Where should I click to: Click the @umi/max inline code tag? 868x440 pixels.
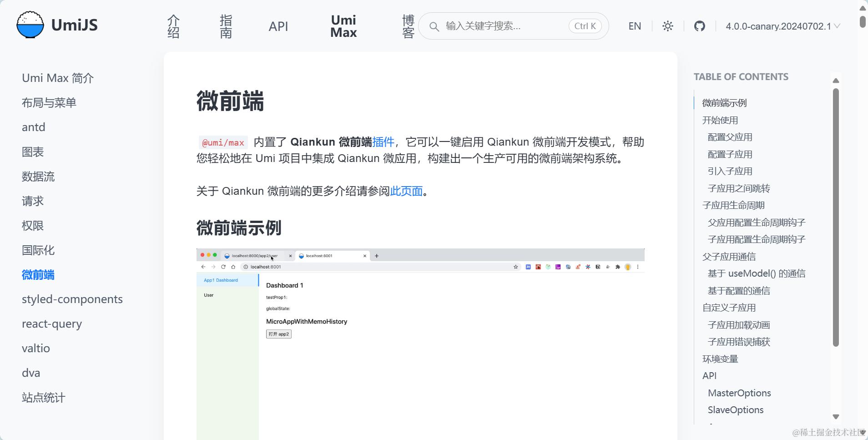[x=223, y=142]
